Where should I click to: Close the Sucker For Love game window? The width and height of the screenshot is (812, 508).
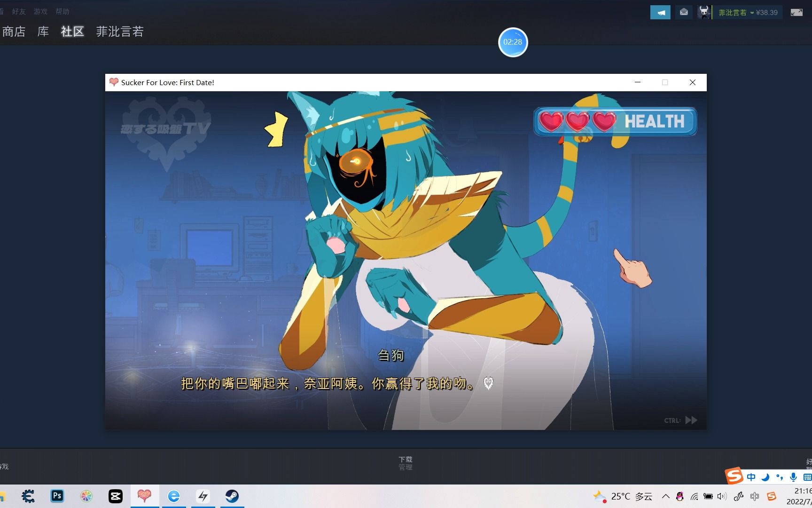coord(692,82)
